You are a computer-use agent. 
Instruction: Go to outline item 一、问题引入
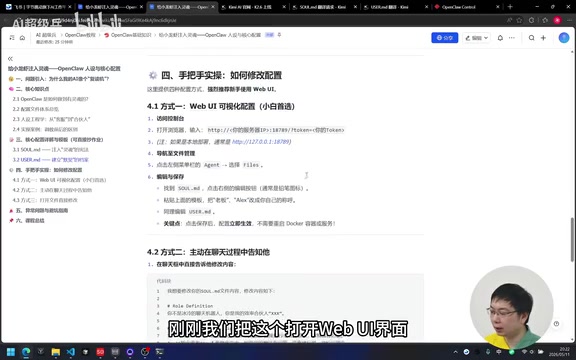pos(59,79)
